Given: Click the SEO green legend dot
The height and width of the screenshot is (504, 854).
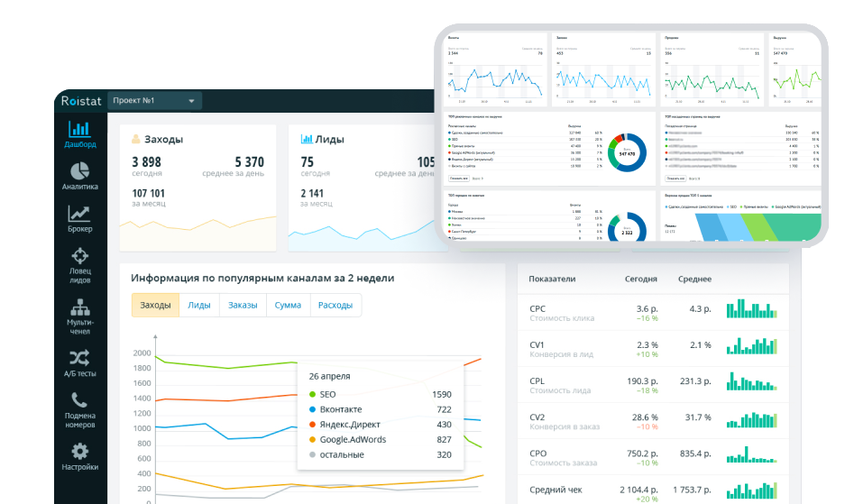Looking at the screenshot, I should point(313,395).
